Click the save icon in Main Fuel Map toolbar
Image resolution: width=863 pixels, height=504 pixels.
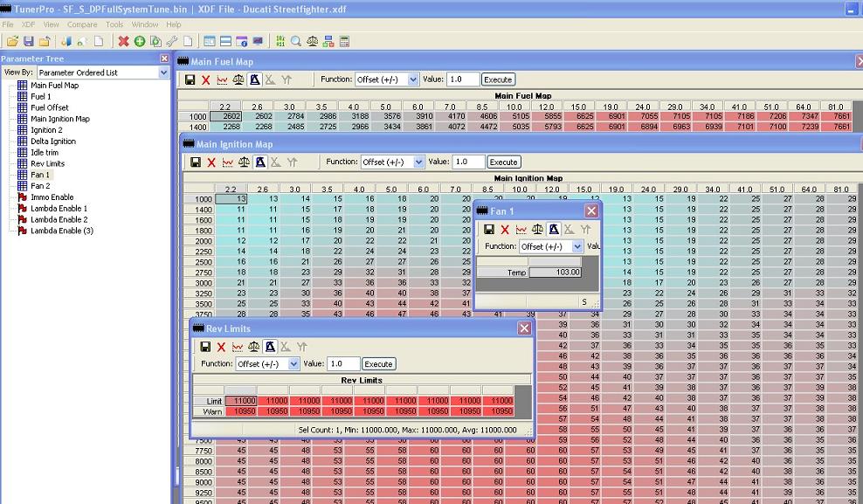click(x=190, y=79)
